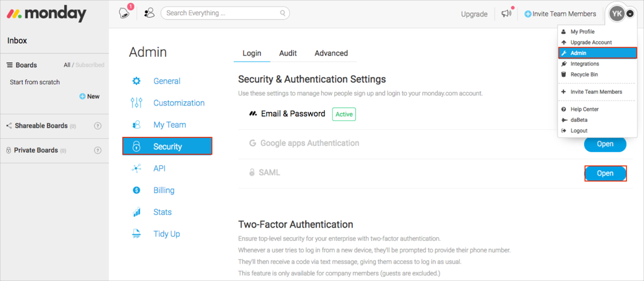The height and width of the screenshot is (281, 644).
Task: Expand the YK account avatar dropdown arrow
Action: point(630,14)
